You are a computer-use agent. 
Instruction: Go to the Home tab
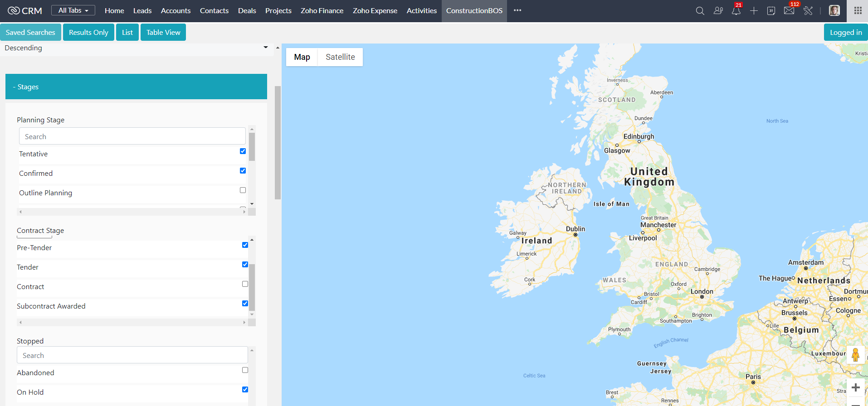tap(114, 10)
